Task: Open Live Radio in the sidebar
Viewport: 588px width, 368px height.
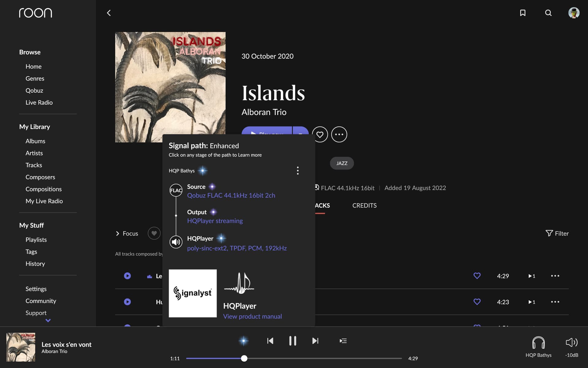Action: pos(39,103)
